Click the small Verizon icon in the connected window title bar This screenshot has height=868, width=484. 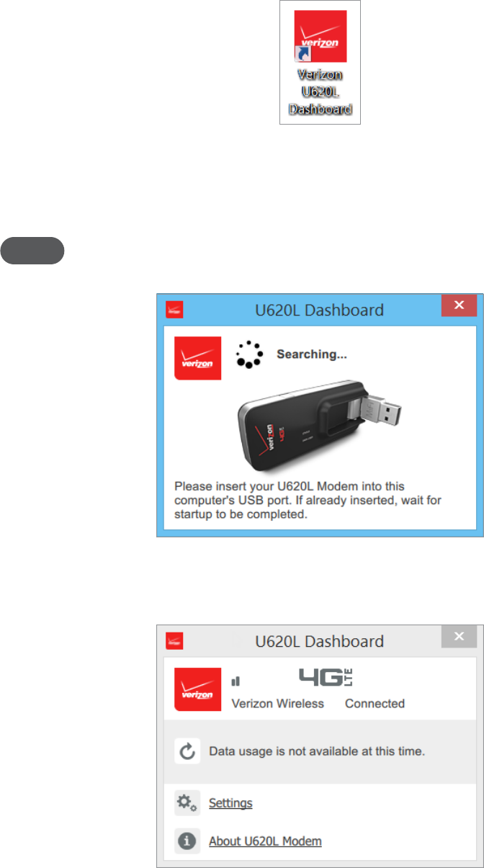click(174, 640)
